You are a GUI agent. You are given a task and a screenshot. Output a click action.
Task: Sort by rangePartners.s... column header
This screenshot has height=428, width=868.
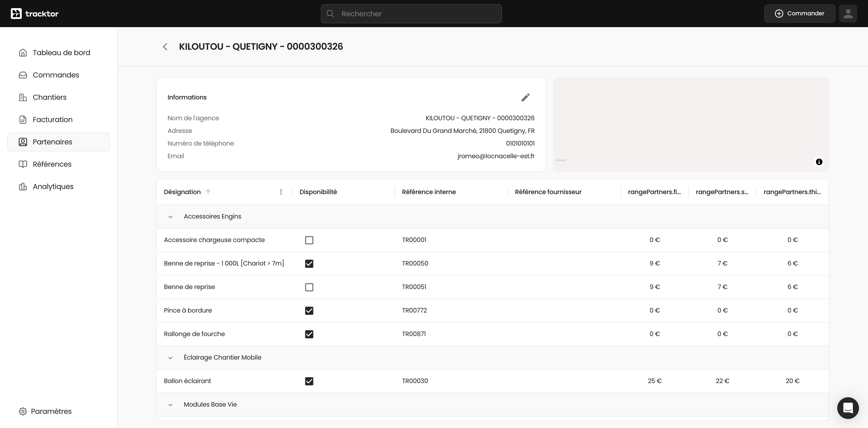722,192
